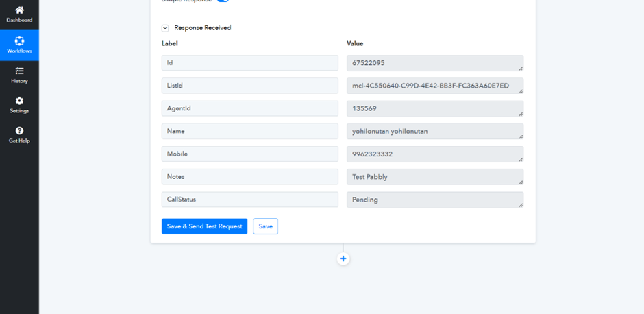
Task: Add a step with the plus icon
Action: pos(343,258)
